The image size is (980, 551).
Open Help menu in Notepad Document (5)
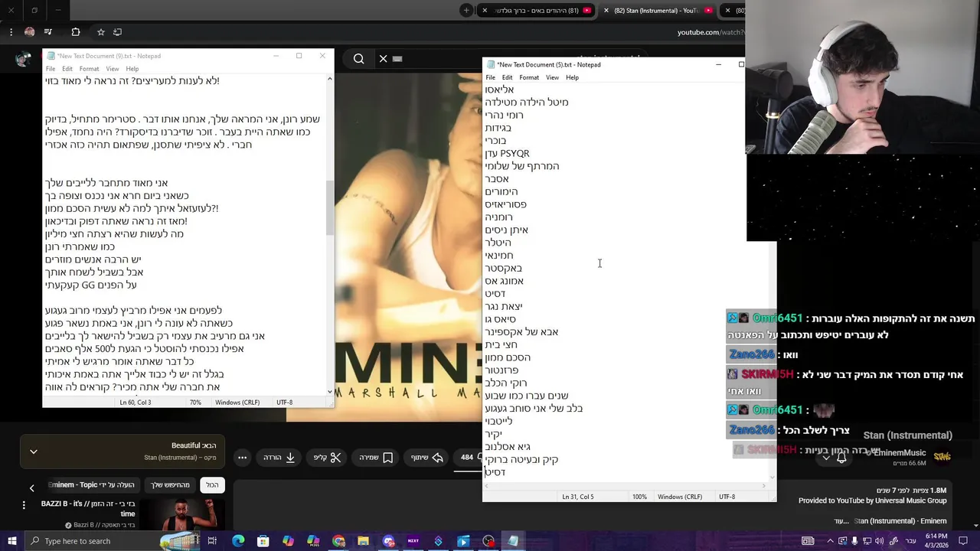(x=572, y=77)
